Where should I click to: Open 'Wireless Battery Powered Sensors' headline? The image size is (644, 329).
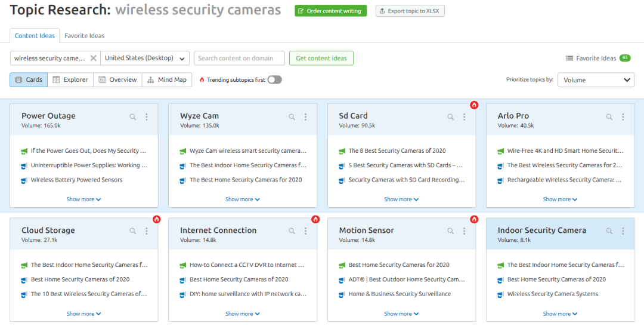tap(77, 180)
